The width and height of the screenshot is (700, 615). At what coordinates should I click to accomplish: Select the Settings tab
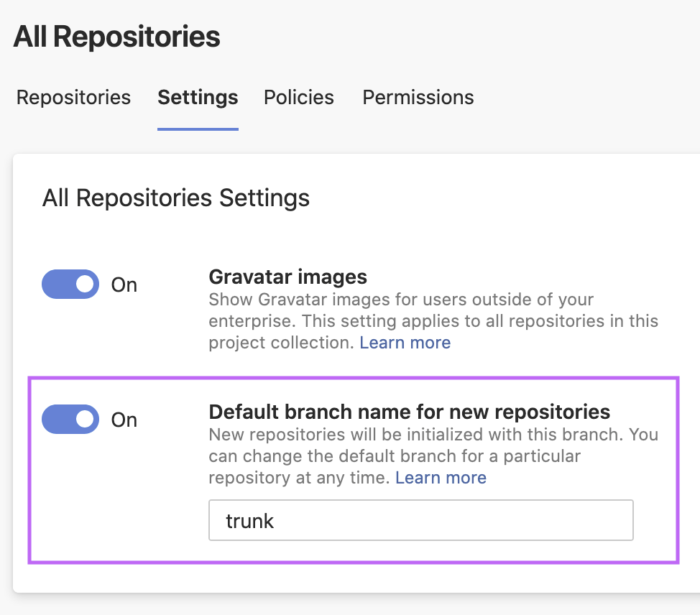pyautogui.click(x=198, y=97)
